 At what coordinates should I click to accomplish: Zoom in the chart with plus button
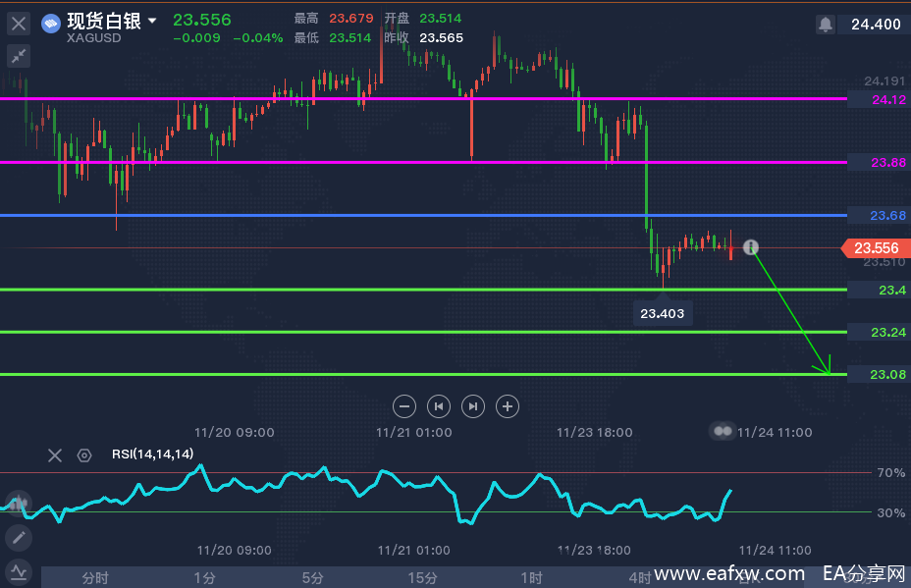coord(507,405)
